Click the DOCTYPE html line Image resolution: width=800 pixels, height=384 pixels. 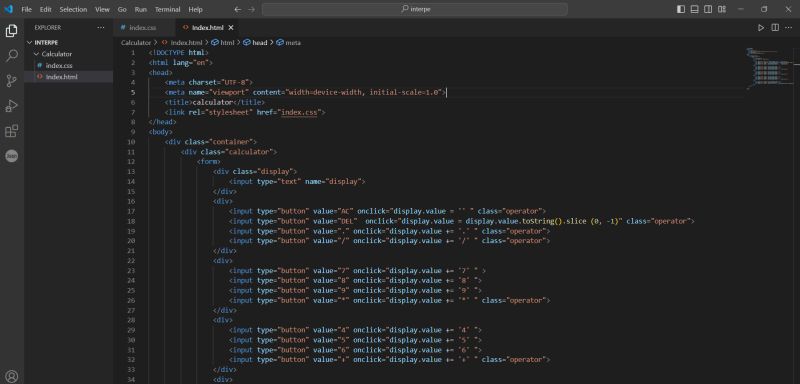point(179,53)
